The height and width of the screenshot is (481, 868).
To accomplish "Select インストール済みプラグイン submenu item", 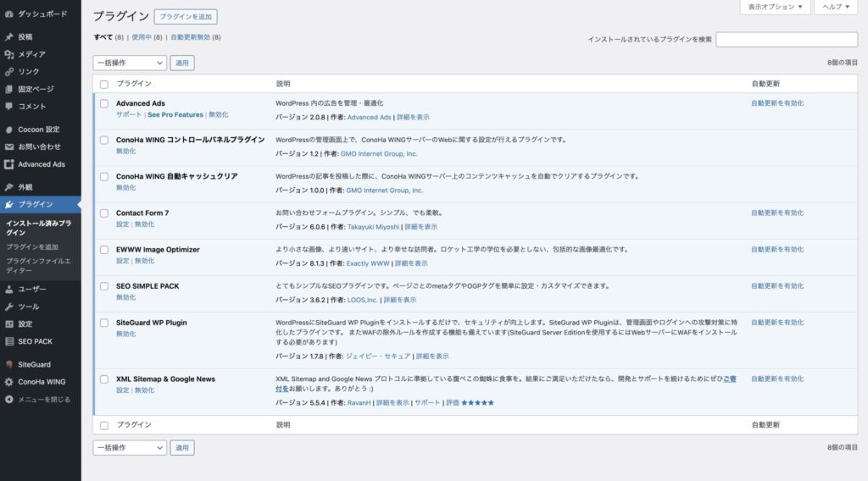I will tap(38, 228).
